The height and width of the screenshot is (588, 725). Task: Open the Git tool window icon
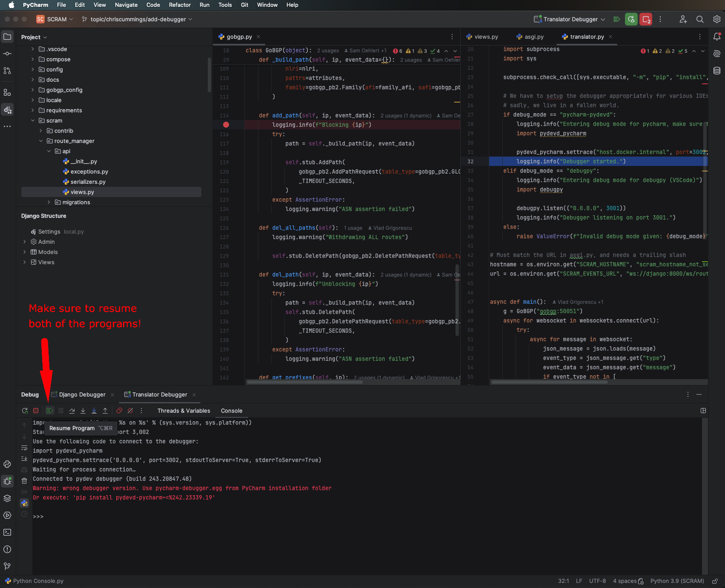7,566
